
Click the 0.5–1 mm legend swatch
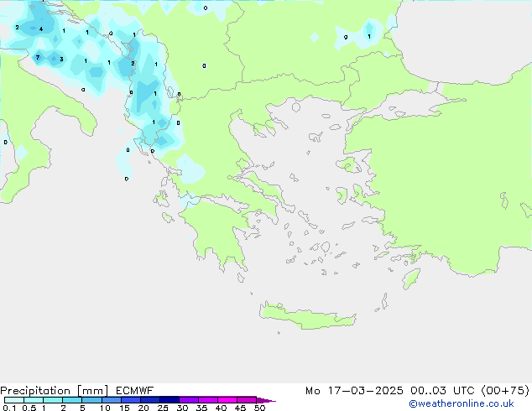point(34,400)
